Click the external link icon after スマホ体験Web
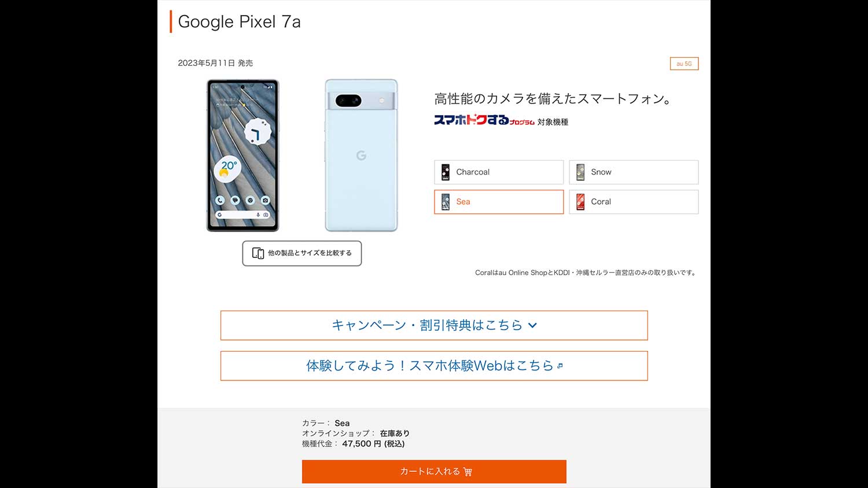Image resolution: width=868 pixels, height=488 pixels. (560, 366)
